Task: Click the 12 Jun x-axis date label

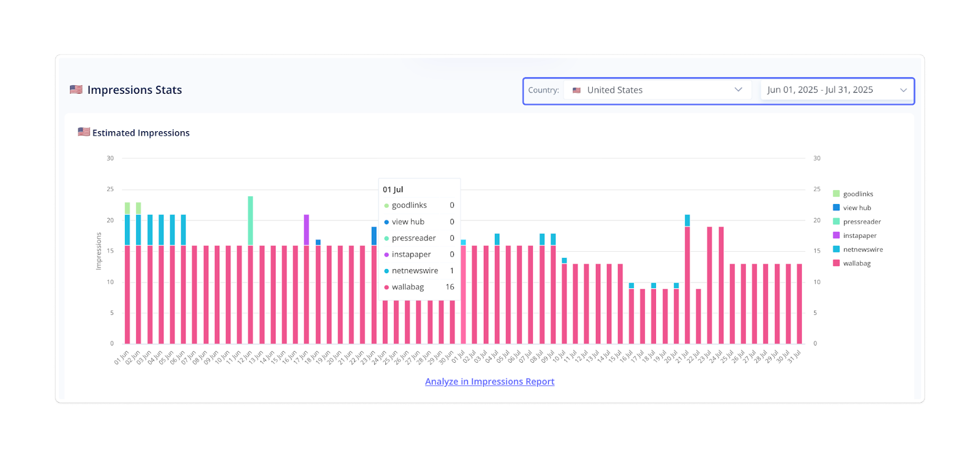Action: pos(244,358)
